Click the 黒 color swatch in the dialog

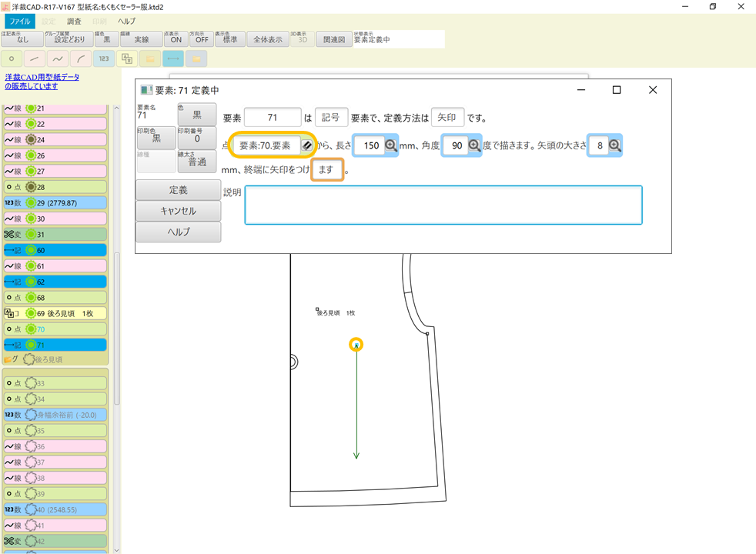coord(196,114)
